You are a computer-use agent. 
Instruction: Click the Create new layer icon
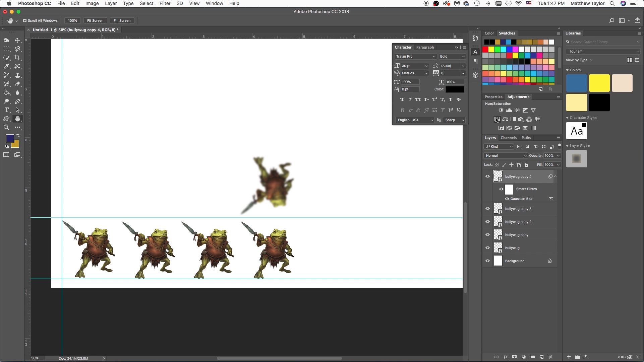point(541,357)
